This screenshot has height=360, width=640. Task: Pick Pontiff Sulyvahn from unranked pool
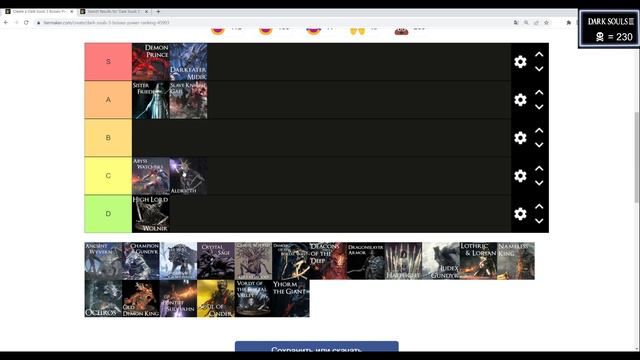tap(178, 298)
